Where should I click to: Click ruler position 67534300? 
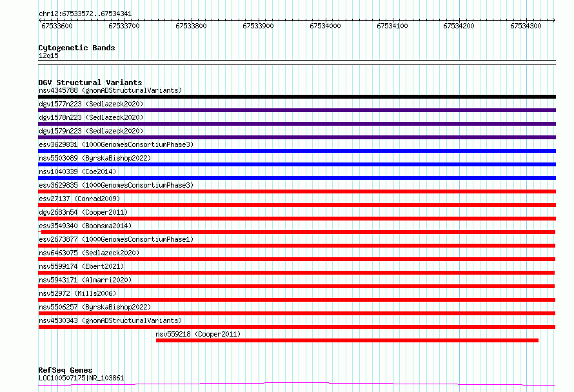pos(526,26)
